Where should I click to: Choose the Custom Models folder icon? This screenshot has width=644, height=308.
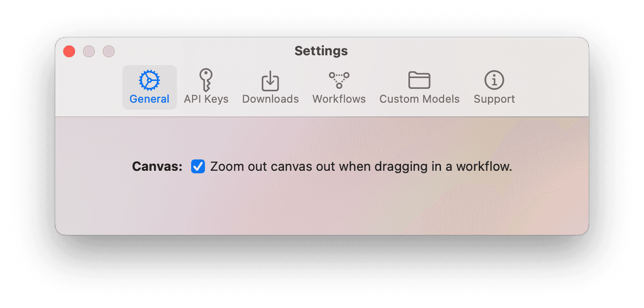419,80
